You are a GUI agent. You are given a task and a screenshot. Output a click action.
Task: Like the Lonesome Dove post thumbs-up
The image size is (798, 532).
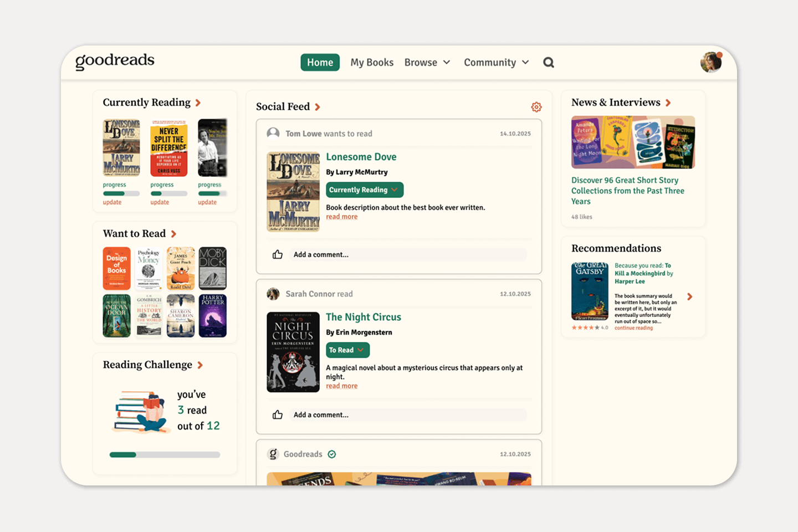pos(278,254)
